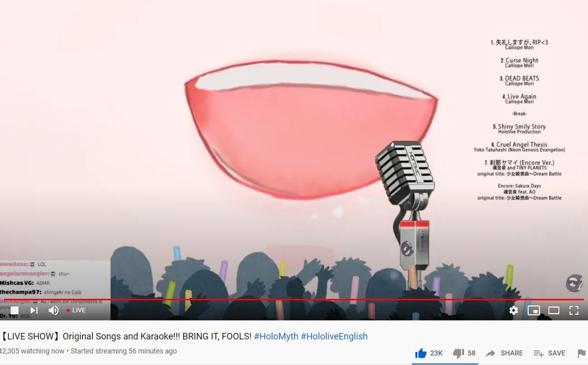Toggle theater mode

pos(554,310)
